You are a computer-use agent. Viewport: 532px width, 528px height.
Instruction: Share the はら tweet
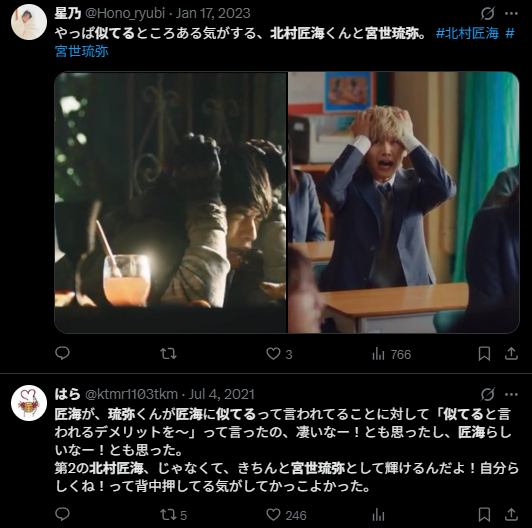(511, 514)
